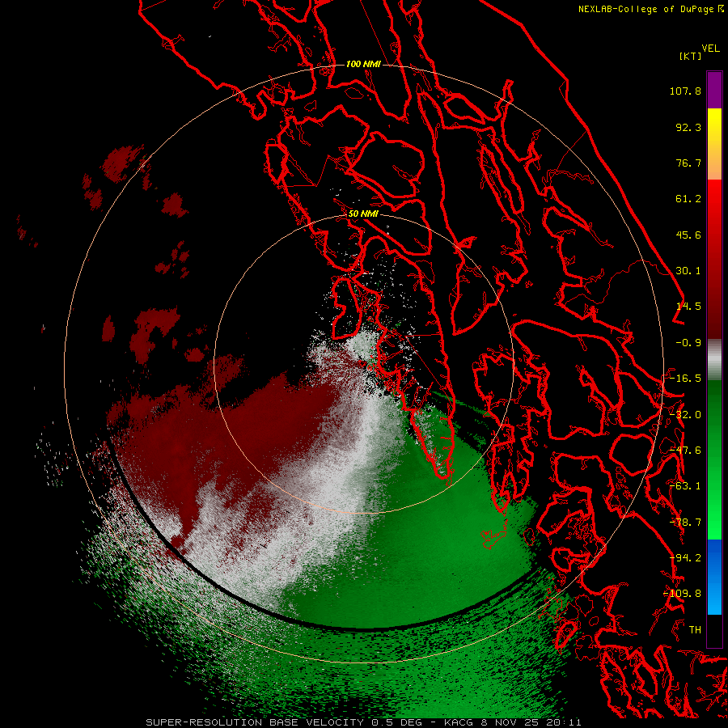Click the [KT] units label
Screen dimensions: 728x728
coord(691,56)
